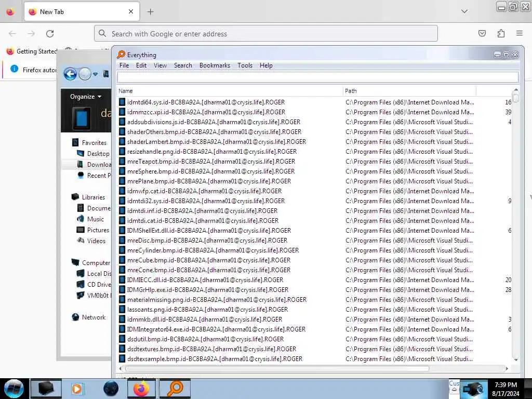Click the Firefox address search bar
532x399 pixels.
click(266, 34)
